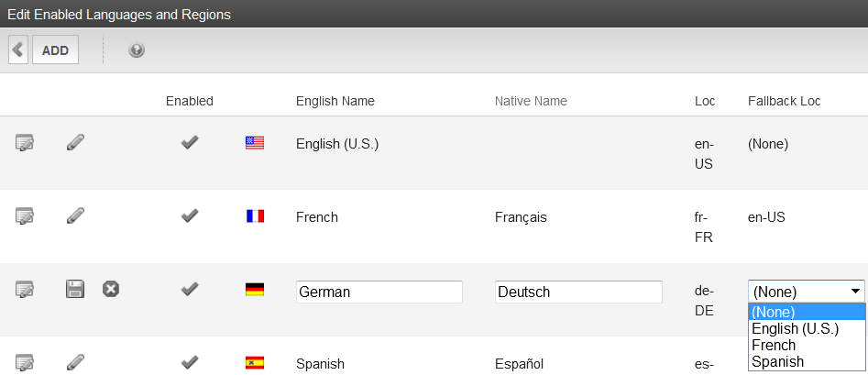The image size is (868, 375).
Task: Toggle Enabled checkmark for Spanish
Action: (190, 362)
